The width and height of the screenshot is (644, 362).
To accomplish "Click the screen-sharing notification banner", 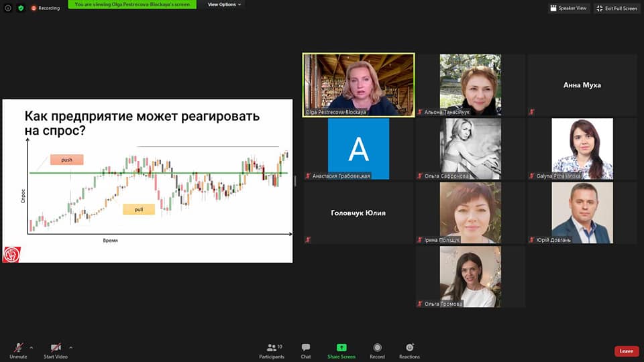I will tap(132, 5).
